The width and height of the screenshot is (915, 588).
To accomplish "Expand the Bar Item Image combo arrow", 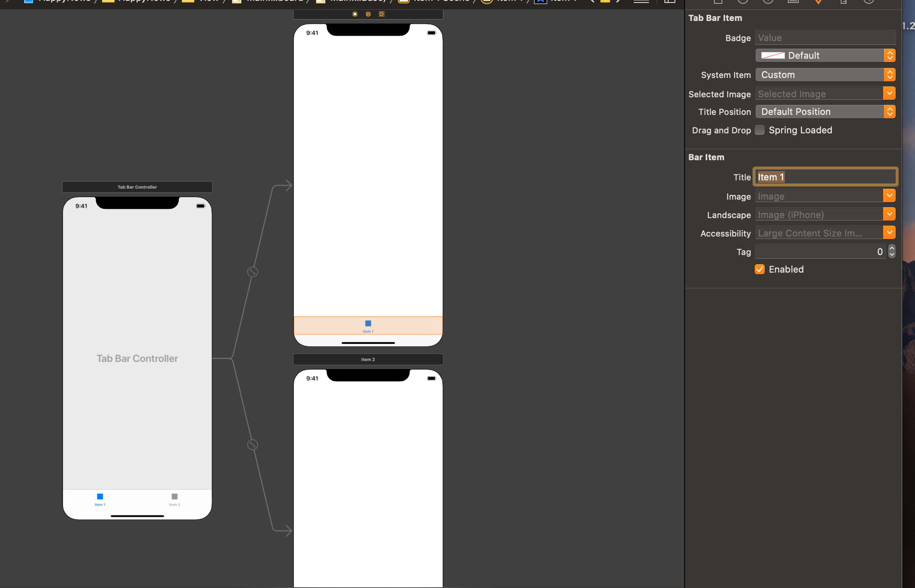I will [889, 196].
